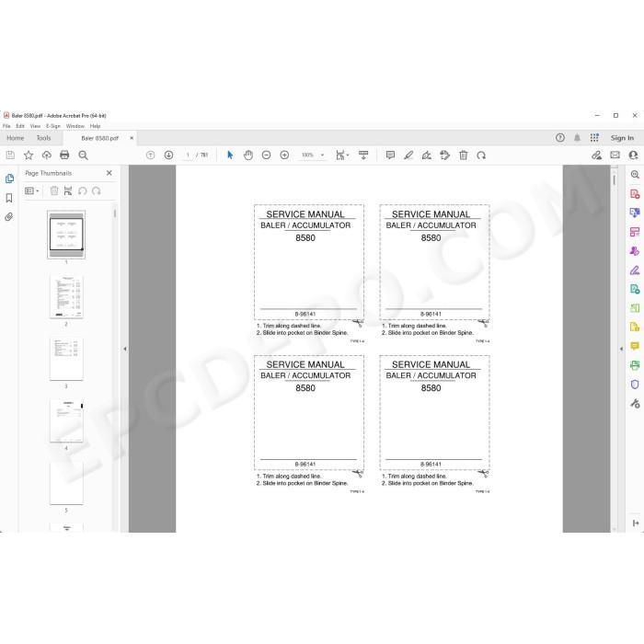Toggle the Bookmarks panel icon
Screen dimensions: 644x644
[x=9, y=198]
